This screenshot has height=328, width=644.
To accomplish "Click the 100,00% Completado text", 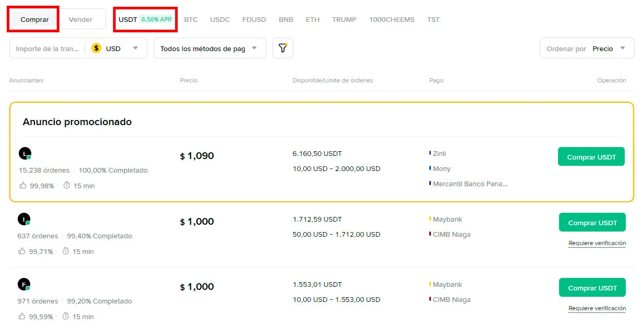I will click(x=113, y=170).
